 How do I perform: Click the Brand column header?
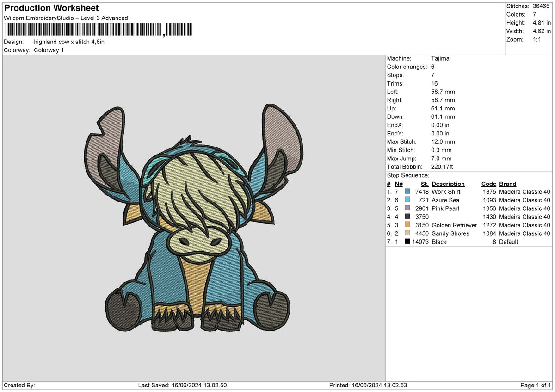[x=507, y=184]
